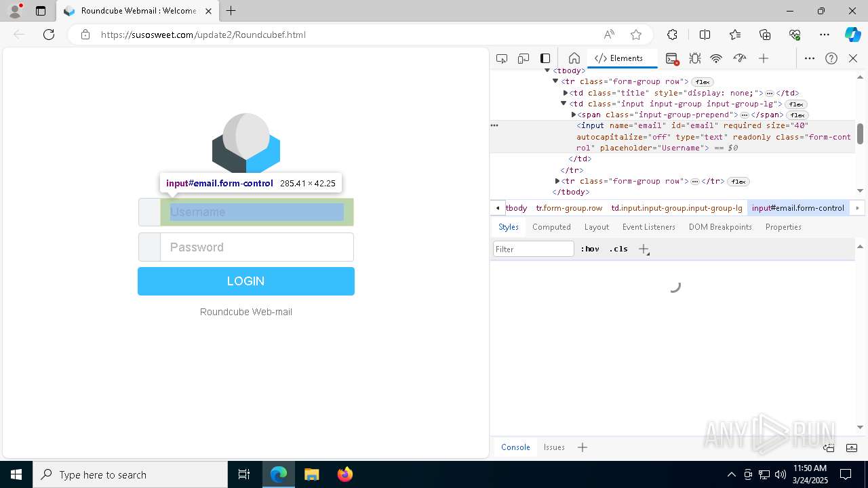Screen dimensions: 868x488
Task: Click the address bar URL
Action: pos(203,35)
